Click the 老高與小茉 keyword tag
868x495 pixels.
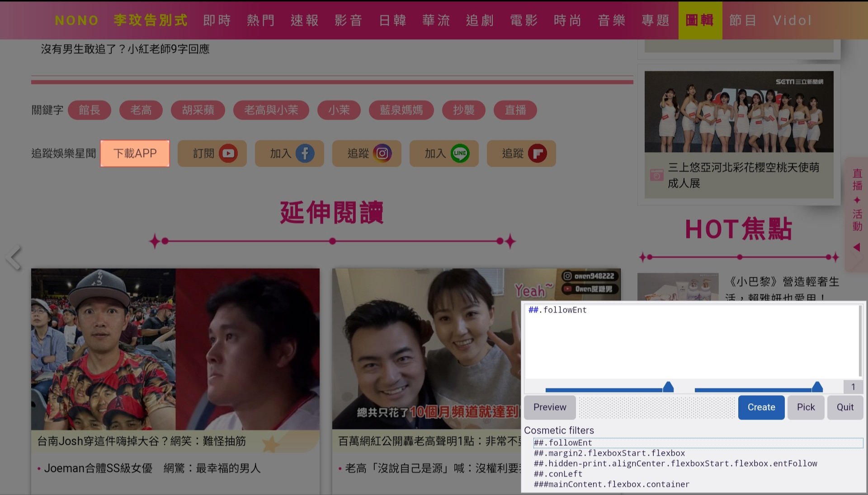(x=271, y=110)
